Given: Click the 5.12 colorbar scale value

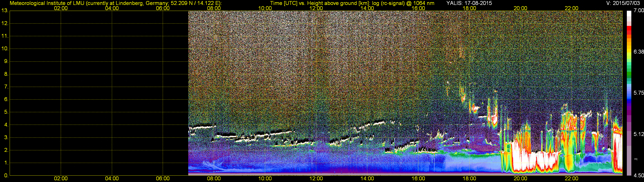Looking at the screenshot, I should tap(638, 134).
